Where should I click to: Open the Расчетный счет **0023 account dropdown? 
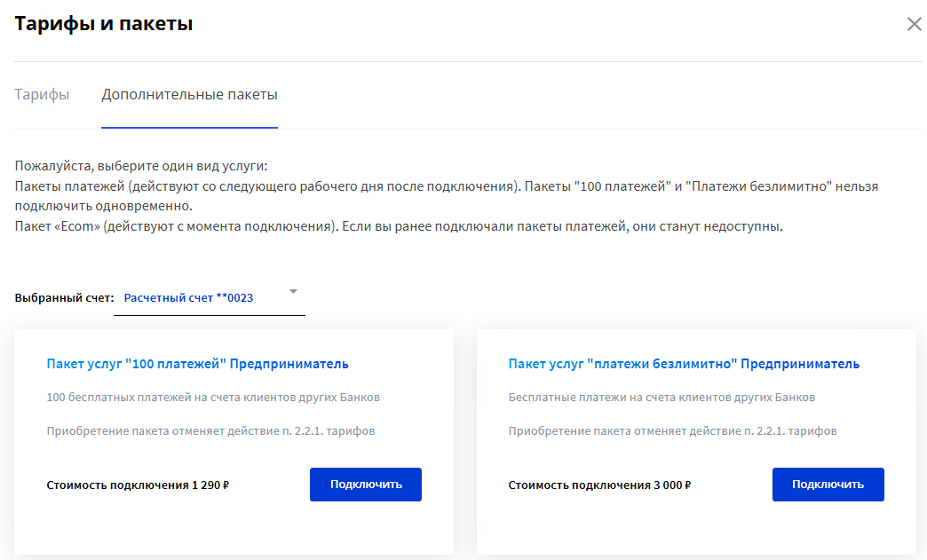210,298
